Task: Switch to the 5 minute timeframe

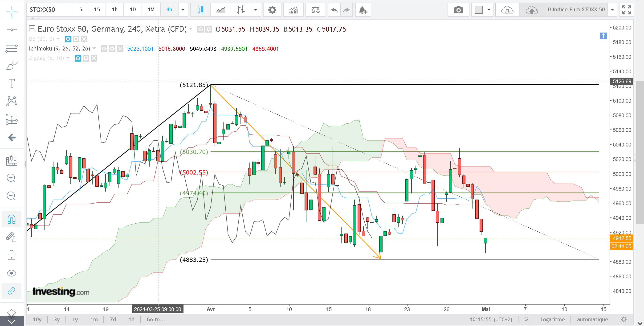Action: pos(81,10)
